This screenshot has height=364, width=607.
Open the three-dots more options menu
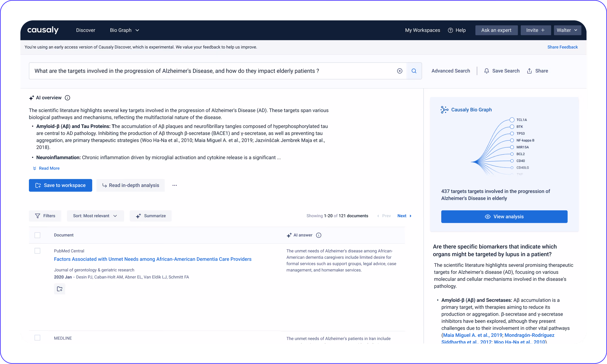click(174, 186)
